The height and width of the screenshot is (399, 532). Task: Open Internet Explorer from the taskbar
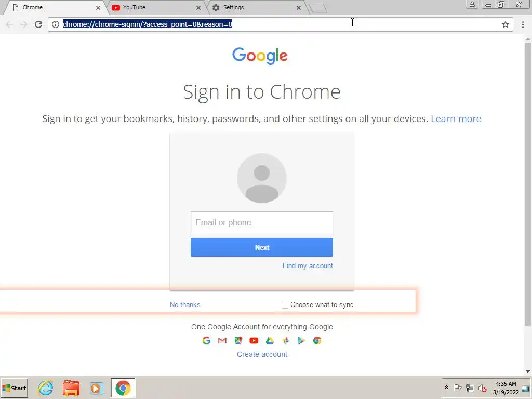pos(46,388)
